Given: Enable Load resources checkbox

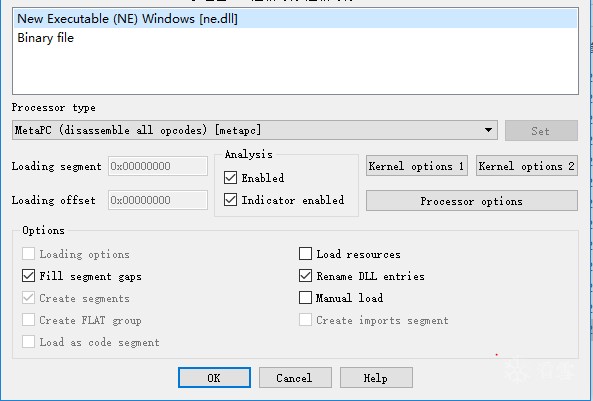Looking at the screenshot, I should [x=305, y=254].
